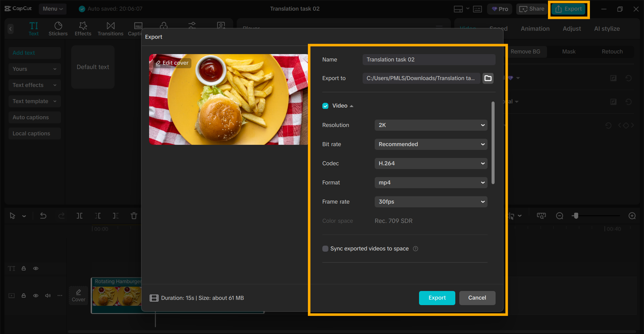The height and width of the screenshot is (334, 644).
Task: Enable Sync exported videos to space
Action: click(x=325, y=249)
